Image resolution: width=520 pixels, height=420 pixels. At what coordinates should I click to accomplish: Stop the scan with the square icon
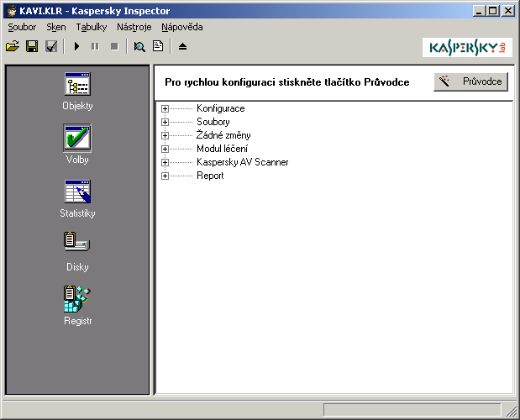(x=114, y=46)
